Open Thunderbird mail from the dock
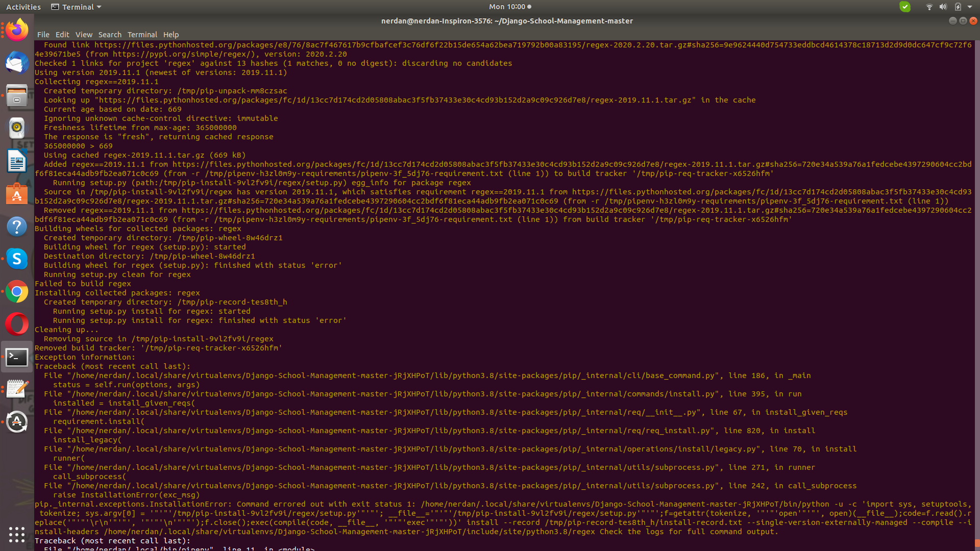Image resolution: width=980 pixels, height=551 pixels. 17,63
